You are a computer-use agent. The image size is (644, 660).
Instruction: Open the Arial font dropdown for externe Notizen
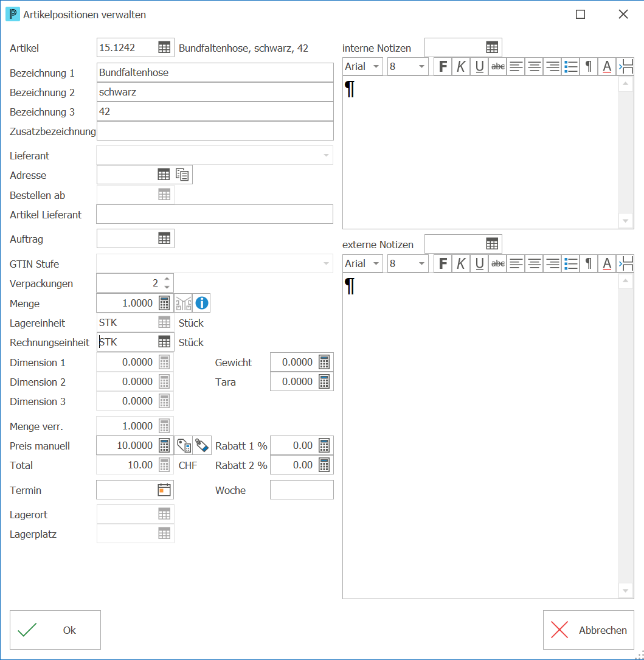click(x=376, y=263)
